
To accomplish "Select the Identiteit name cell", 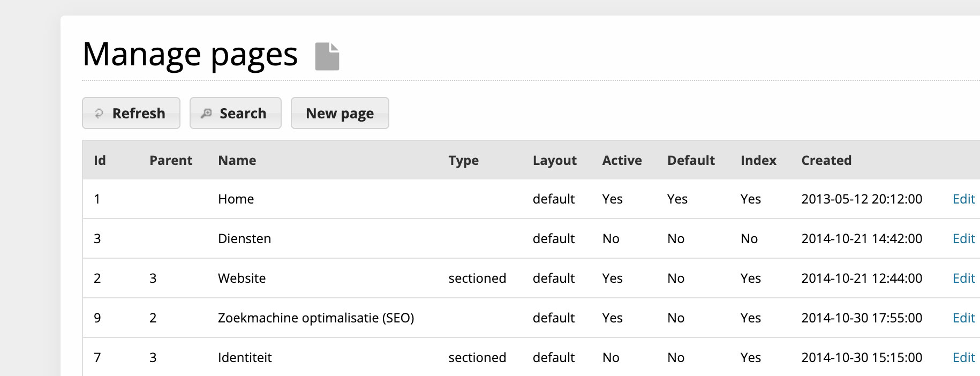I will click(245, 357).
